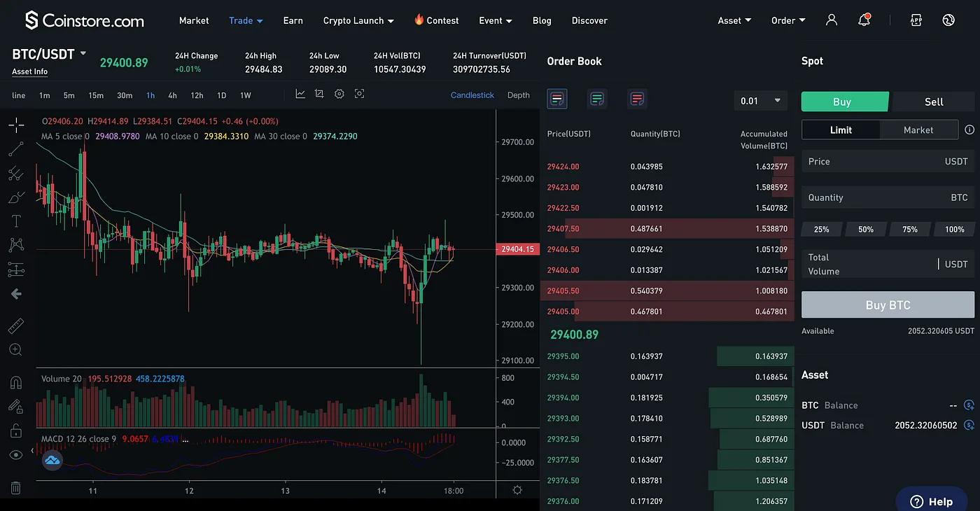
Task: Expand the Crypto Launch dropdown
Action: pyautogui.click(x=358, y=20)
